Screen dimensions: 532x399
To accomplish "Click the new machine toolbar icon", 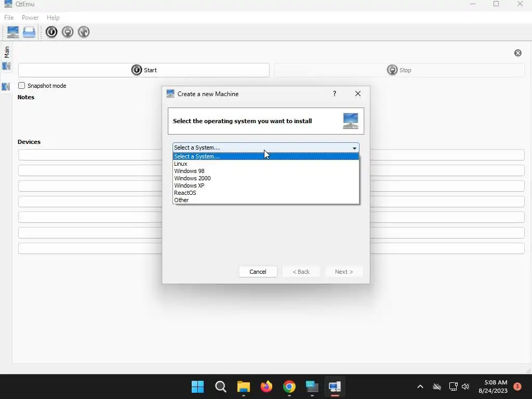I will point(13,32).
